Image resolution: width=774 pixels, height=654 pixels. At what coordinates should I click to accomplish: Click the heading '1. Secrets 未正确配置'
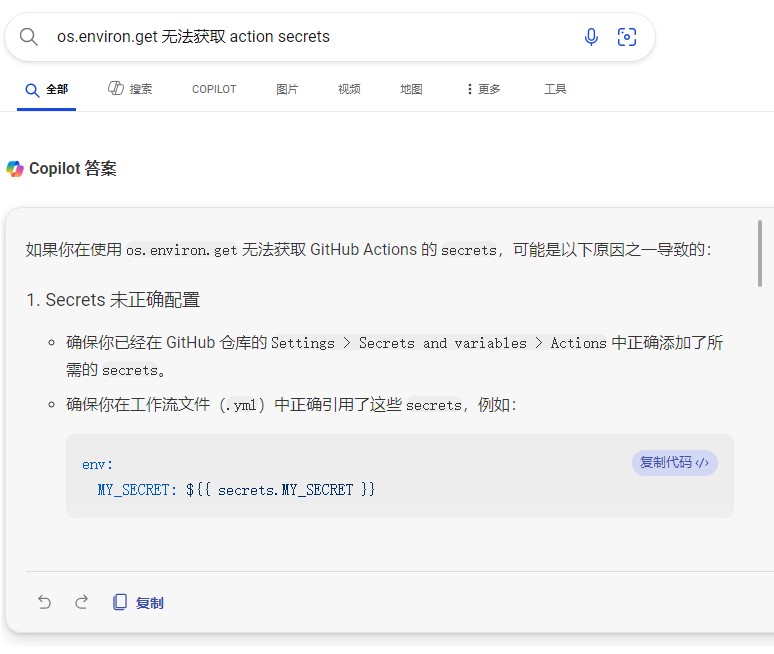pos(113,300)
